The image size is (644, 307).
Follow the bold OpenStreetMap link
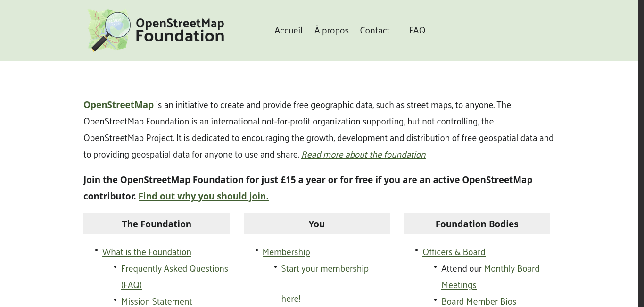pos(118,105)
